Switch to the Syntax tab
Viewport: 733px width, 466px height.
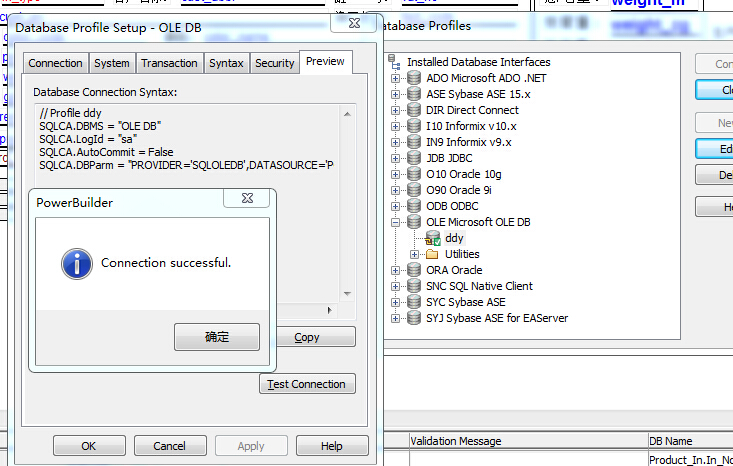(226, 63)
